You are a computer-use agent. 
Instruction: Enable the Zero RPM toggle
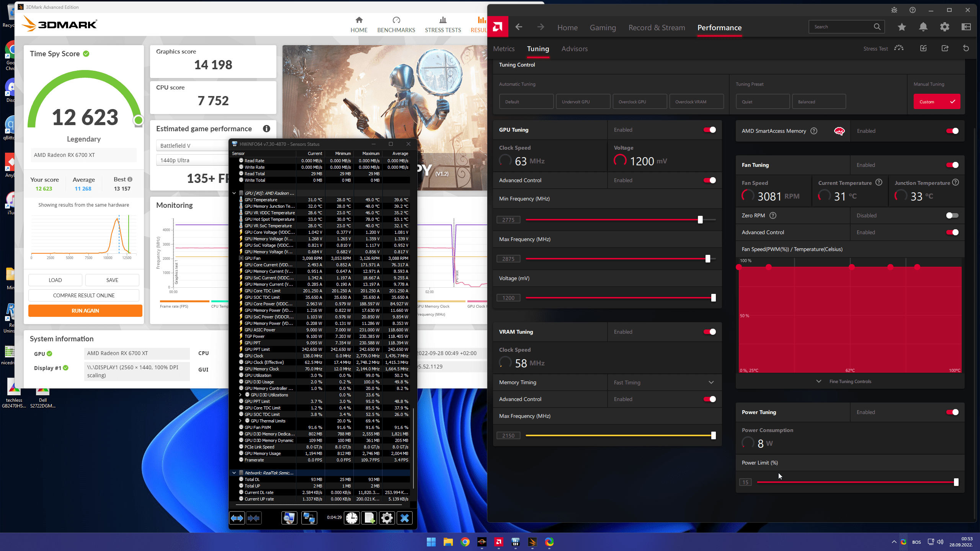click(x=952, y=215)
